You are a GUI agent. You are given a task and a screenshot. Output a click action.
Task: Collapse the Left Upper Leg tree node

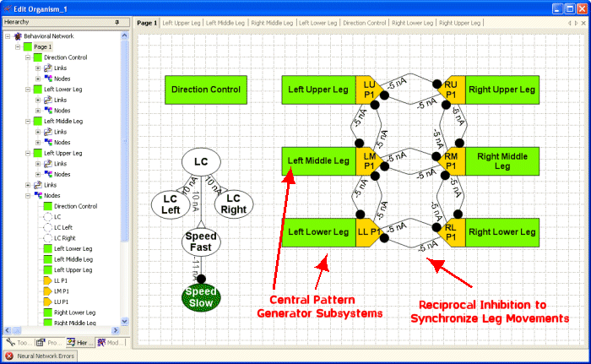tap(27, 153)
